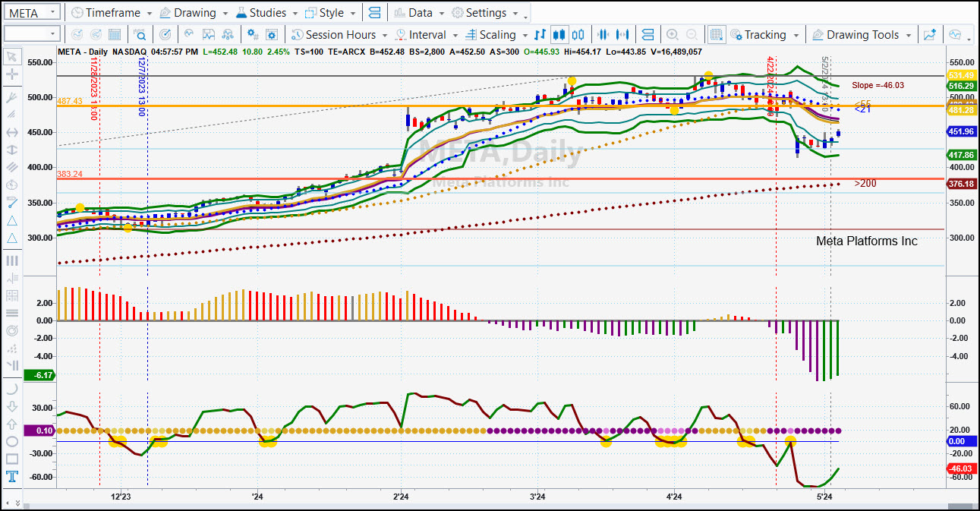Open the Data menu
This screenshot has height=511, width=980.
point(418,13)
